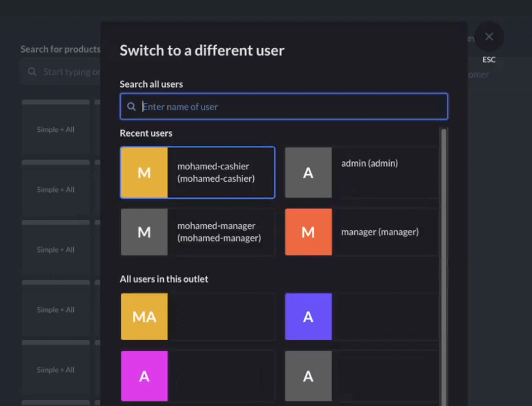Click the orange M avatar for manager
Viewport: 532px width, 406px height.
[309, 232]
